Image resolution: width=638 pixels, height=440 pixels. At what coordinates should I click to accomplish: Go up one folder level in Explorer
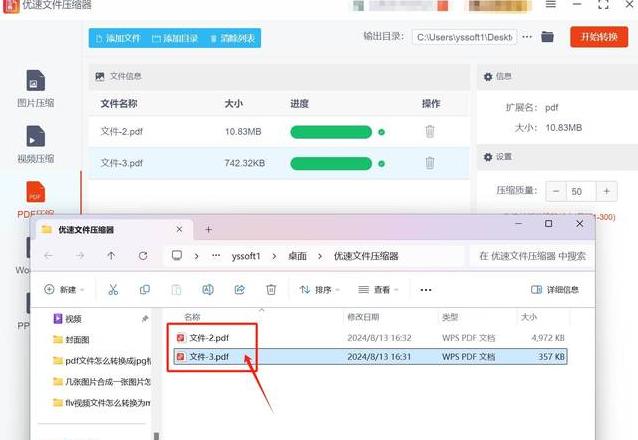[x=111, y=256]
